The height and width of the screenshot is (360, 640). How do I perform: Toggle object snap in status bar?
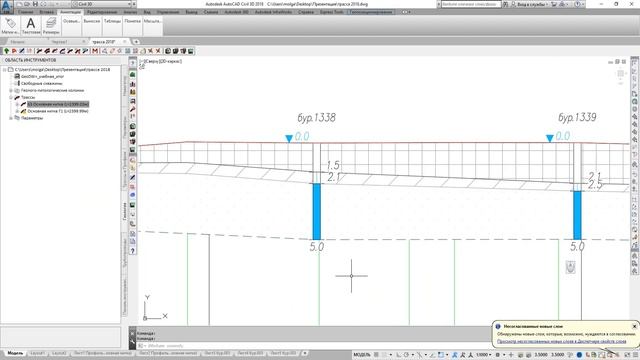441,355
